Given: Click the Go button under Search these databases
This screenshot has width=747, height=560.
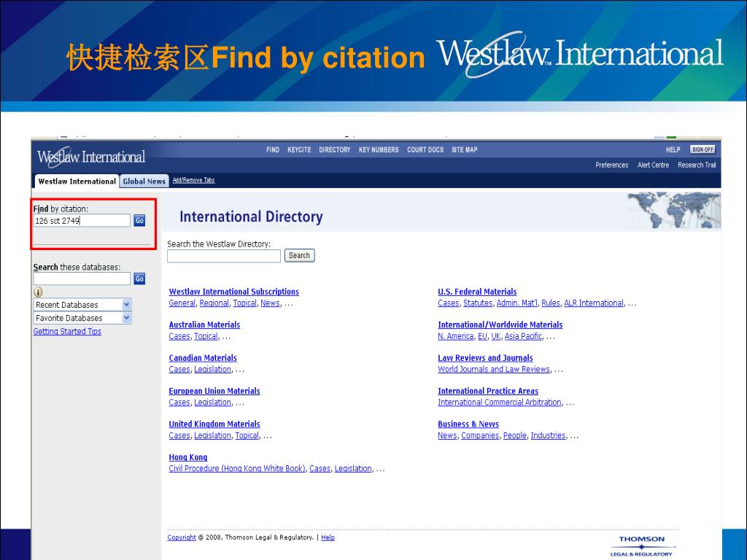Looking at the screenshot, I should pos(139,279).
